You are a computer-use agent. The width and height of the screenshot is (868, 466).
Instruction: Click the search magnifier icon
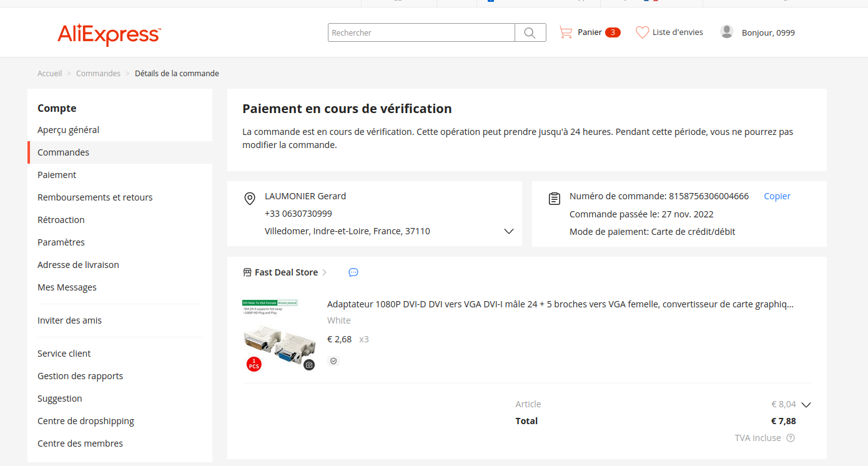tap(530, 33)
